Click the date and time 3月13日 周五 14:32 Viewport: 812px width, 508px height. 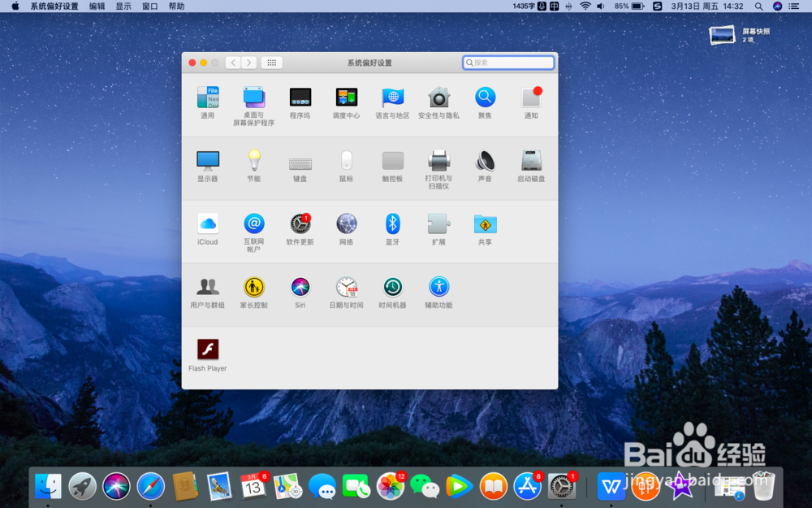click(707, 7)
